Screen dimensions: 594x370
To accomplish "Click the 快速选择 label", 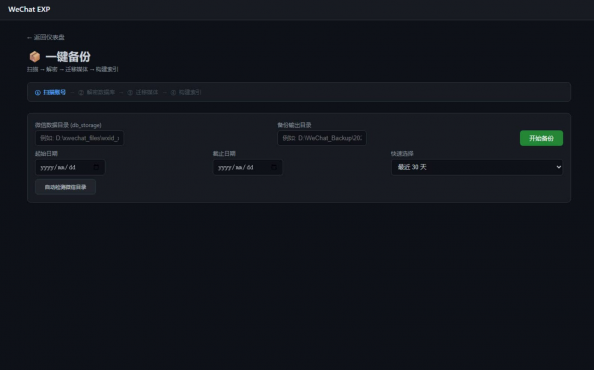I will [402, 154].
